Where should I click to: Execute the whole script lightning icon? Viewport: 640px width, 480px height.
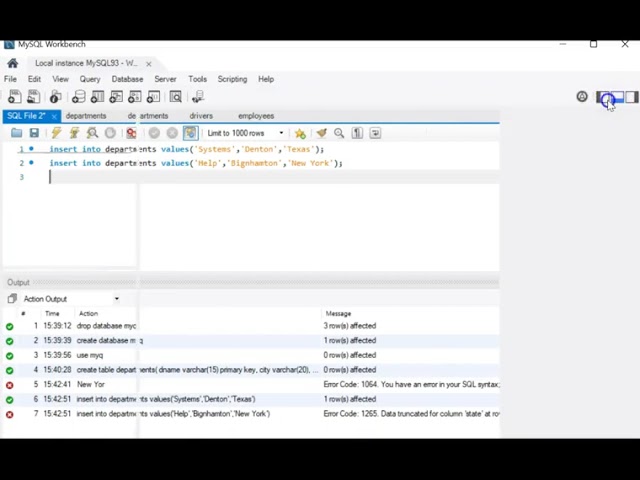coord(56,133)
